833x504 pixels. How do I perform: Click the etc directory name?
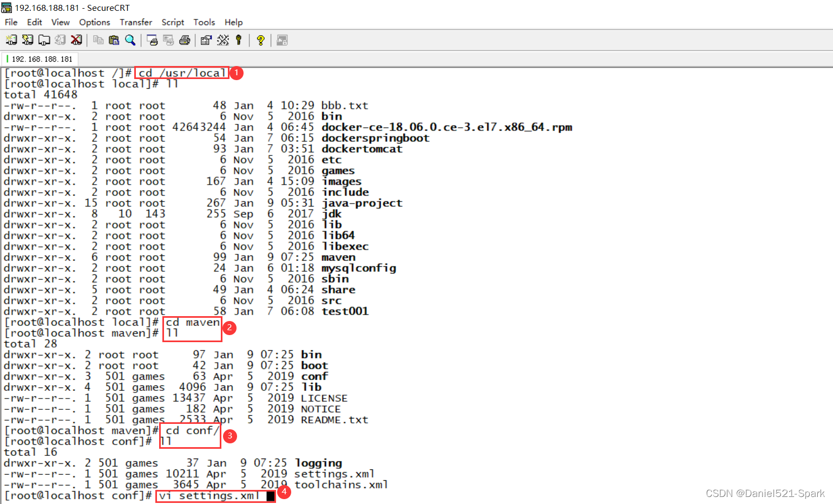331,160
